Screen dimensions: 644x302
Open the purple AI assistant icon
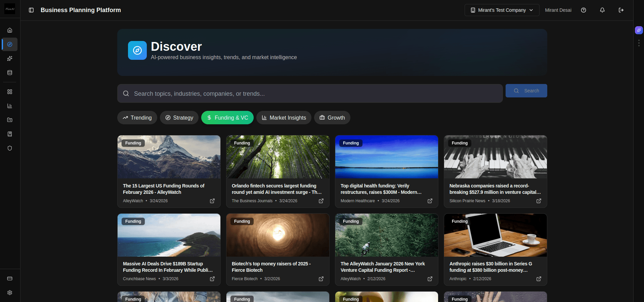pyautogui.click(x=639, y=30)
